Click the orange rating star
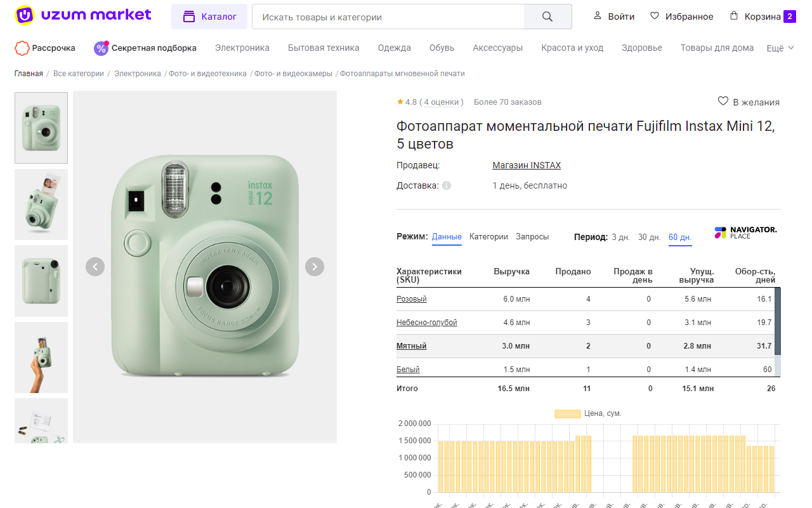 [x=400, y=102]
